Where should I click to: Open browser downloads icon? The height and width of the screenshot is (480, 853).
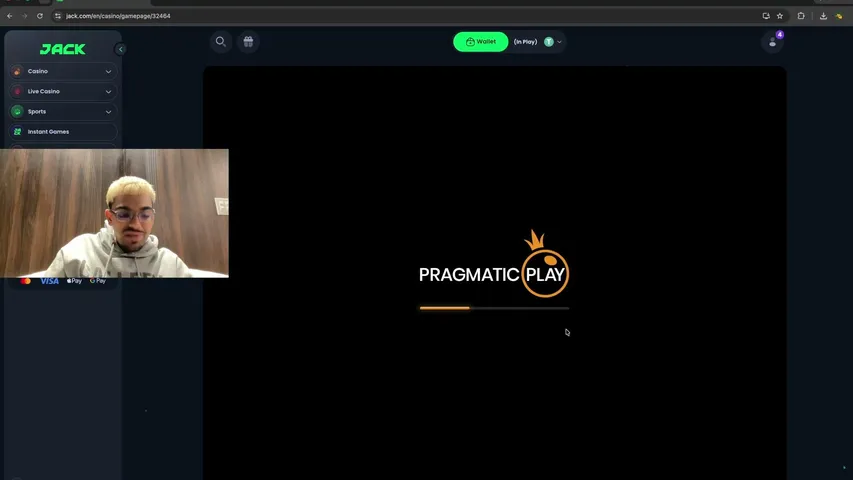pos(824,16)
